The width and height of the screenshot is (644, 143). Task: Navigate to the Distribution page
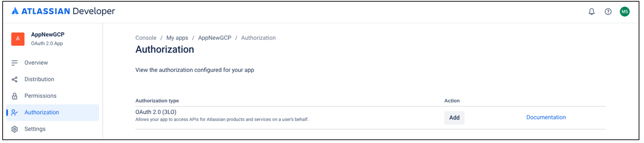tap(39, 79)
